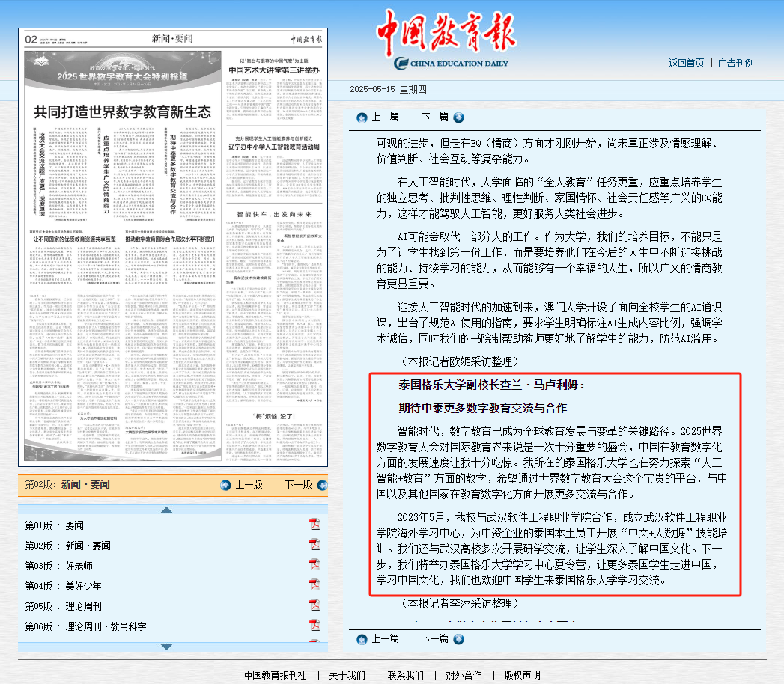Open the PDF for 第06版 理论周刊·教育科学
Viewport: 784px width, 684px height.
coord(314,625)
